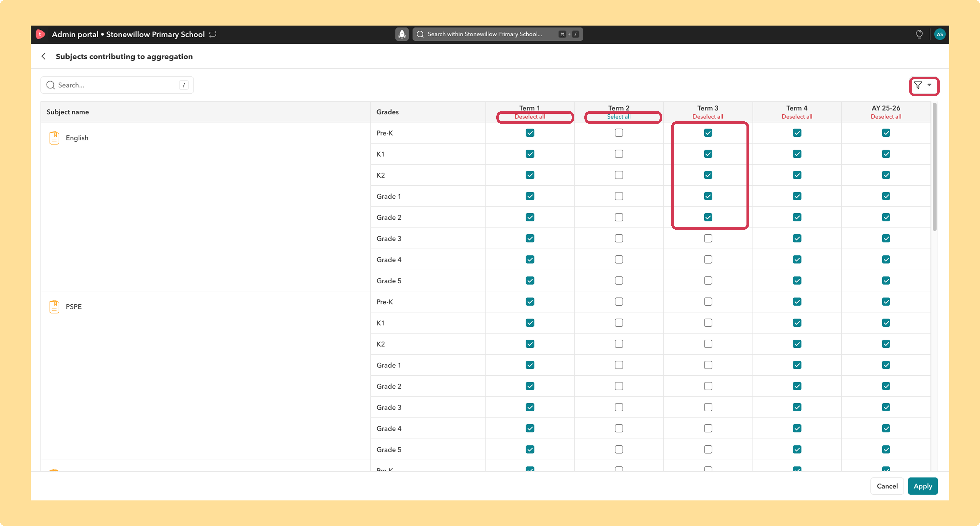Click Admin portal Stonewillow Primary School title
The height and width of the screenshot is (526, 980).
128,34
